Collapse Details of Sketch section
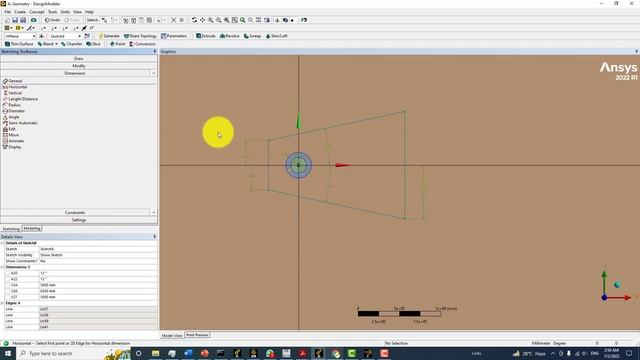Image resolution: width=640 pixels, height=360 pixels. pyautogui.click(x=2, y=243)
